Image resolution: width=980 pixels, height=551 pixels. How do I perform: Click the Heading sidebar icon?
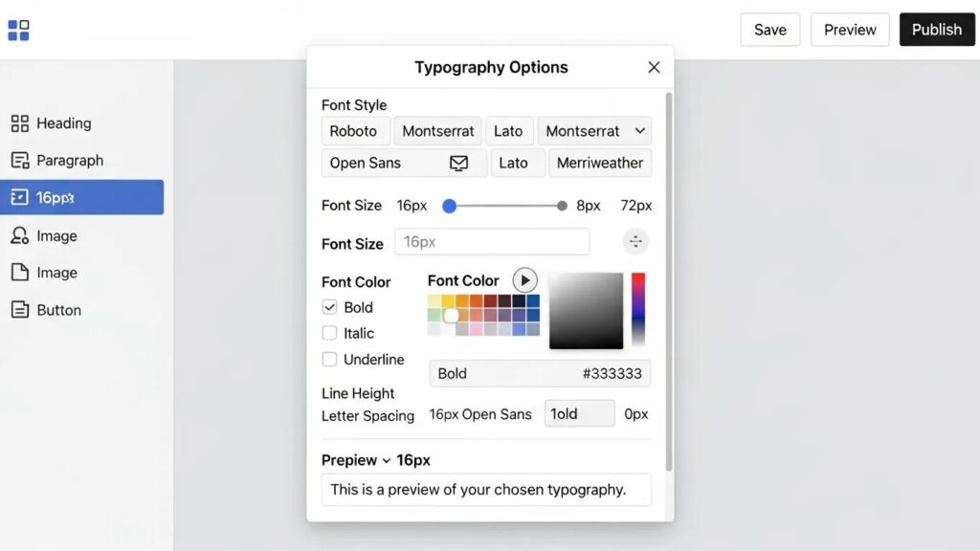(19, 123)
